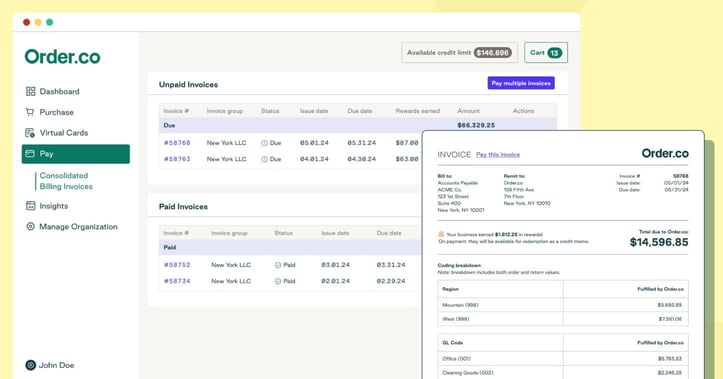Click the Amount column header
Screen dimensions: 723x379
click(x=468, y=111)
